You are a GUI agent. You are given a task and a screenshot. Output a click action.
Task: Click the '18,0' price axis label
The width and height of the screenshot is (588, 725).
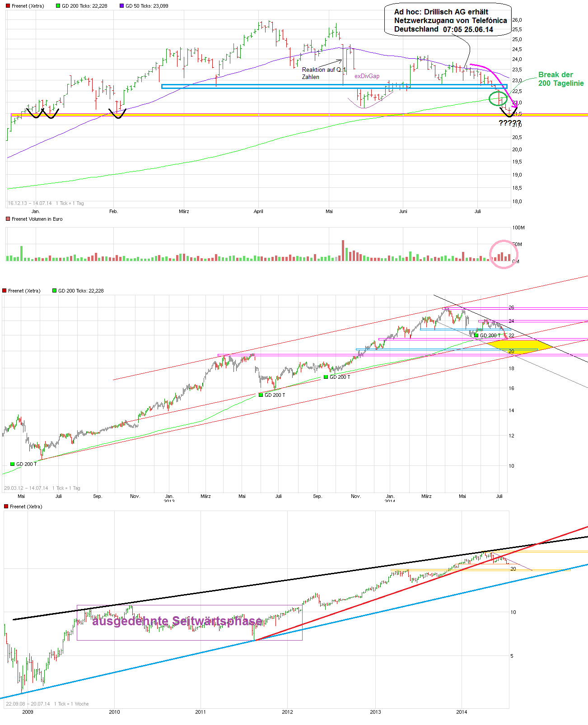point(517,201)
